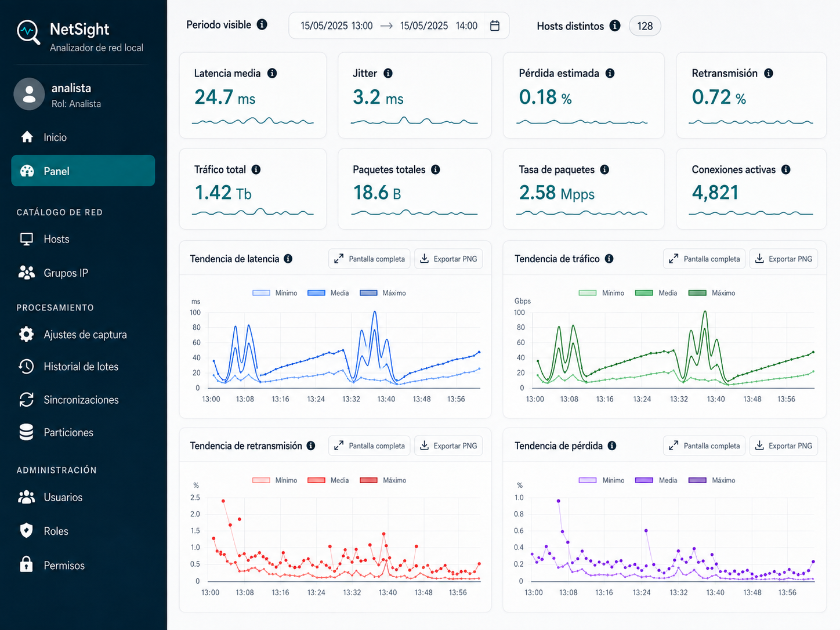Screen dimensions: 840x630
Task: Show info icon next to Hosts distintos
Action: [615, 26]
